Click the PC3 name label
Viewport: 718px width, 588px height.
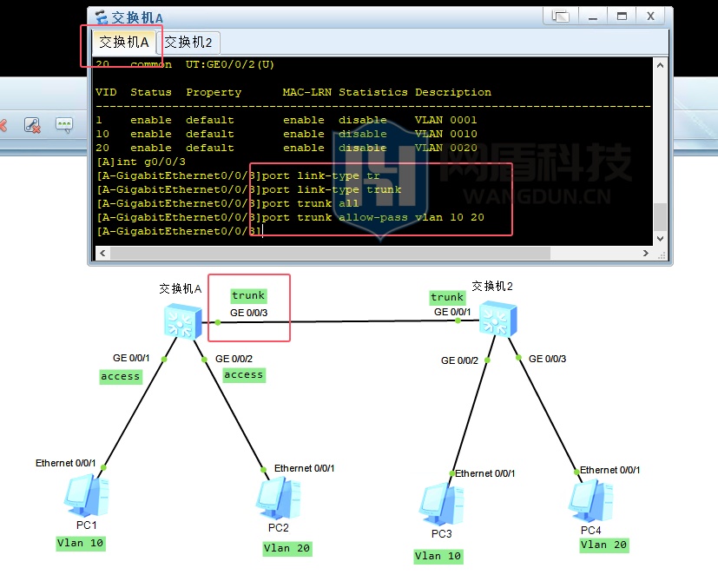tap(442, 534)
